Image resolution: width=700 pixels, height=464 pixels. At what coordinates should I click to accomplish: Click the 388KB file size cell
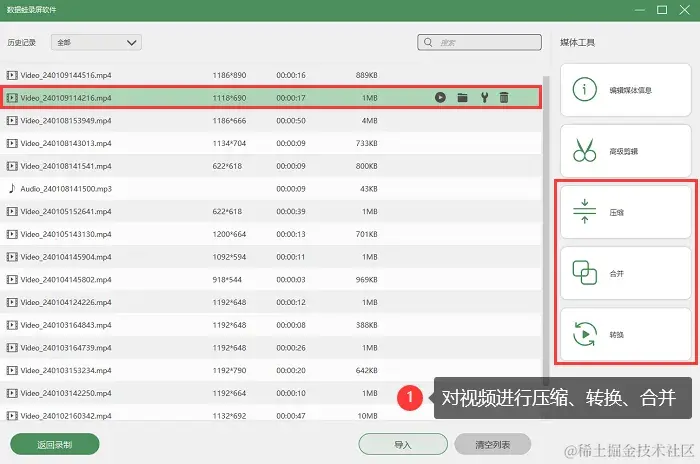367,325
